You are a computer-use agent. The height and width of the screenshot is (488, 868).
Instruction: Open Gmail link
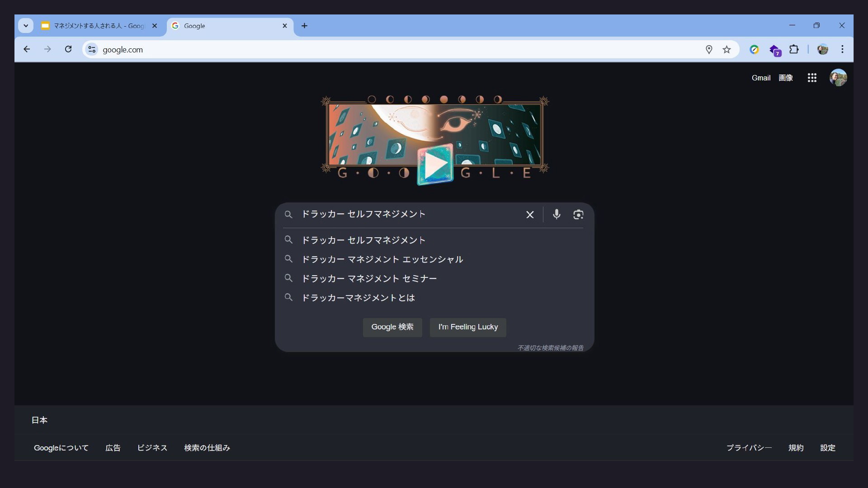click(x=761, y=78)
